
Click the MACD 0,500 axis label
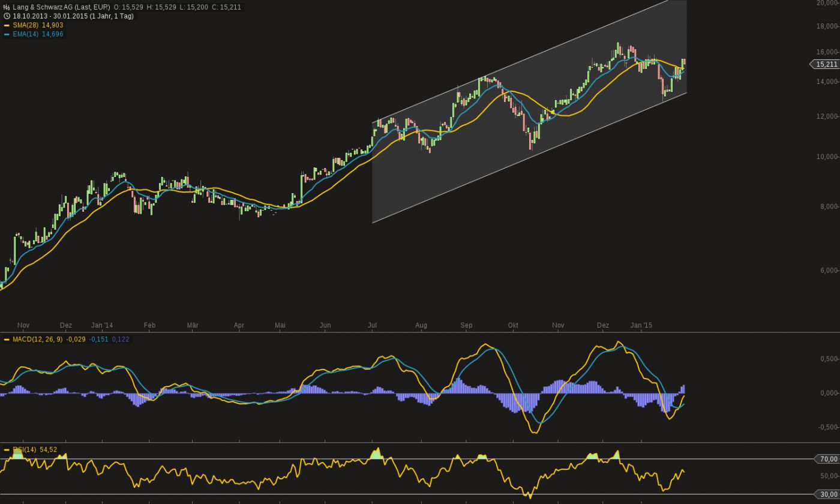828,359
